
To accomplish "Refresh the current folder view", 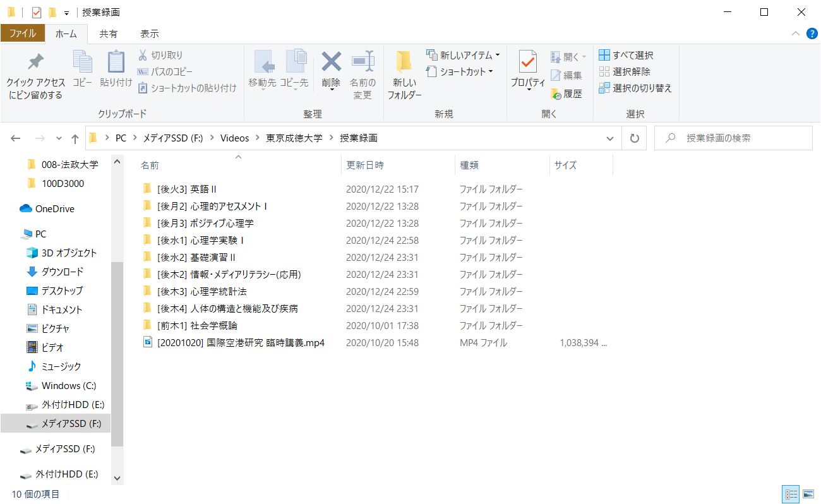I will 635,138.
